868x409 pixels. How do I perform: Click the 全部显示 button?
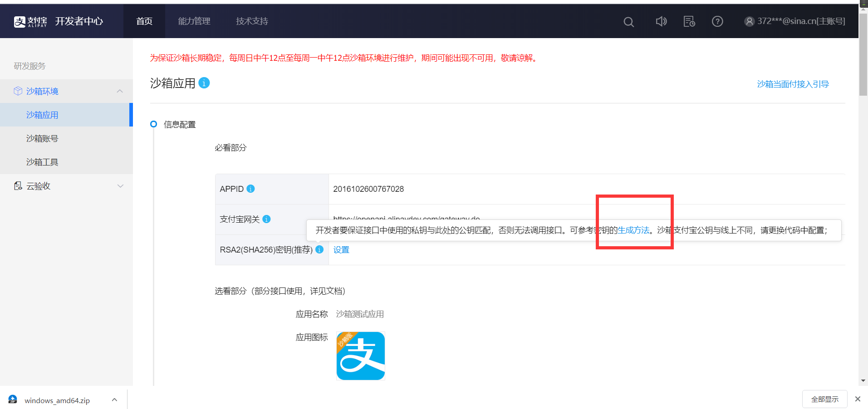click(824, 399)
